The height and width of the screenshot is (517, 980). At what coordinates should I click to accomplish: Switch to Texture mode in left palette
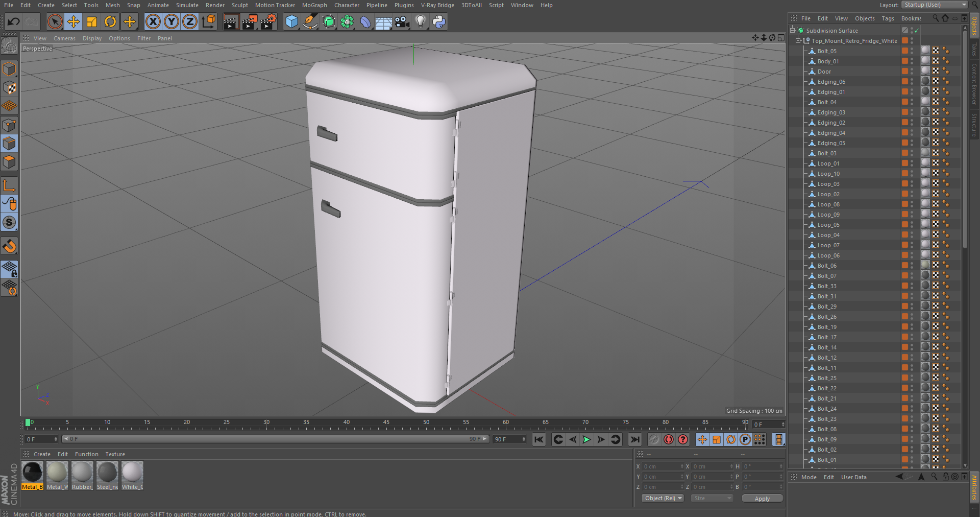click(10, 88)
